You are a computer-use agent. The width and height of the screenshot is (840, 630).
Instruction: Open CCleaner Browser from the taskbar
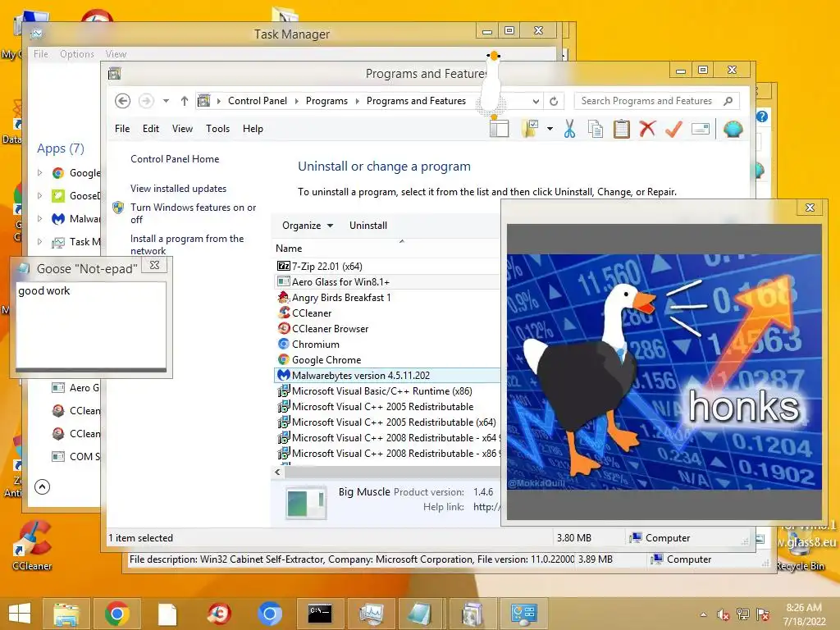tap(218, 614)
